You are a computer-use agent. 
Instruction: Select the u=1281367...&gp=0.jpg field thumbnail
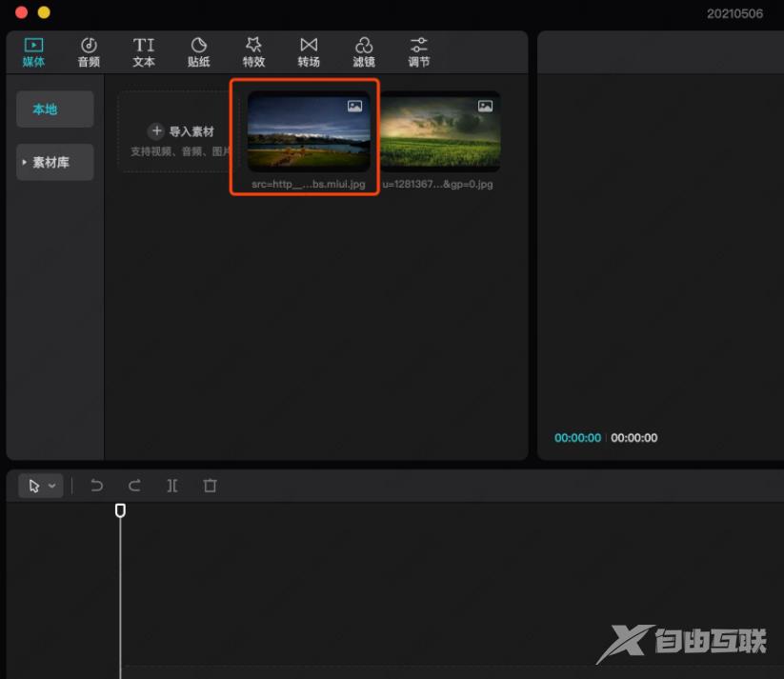point(440,131)
